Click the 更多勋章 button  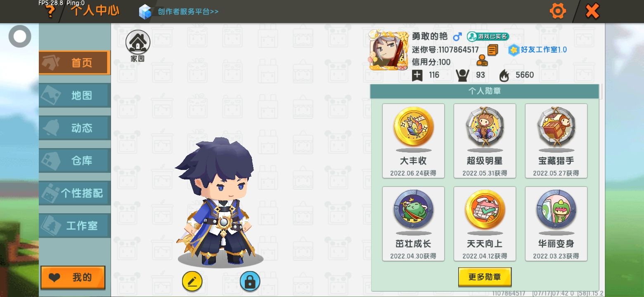[x=485, y=277]
